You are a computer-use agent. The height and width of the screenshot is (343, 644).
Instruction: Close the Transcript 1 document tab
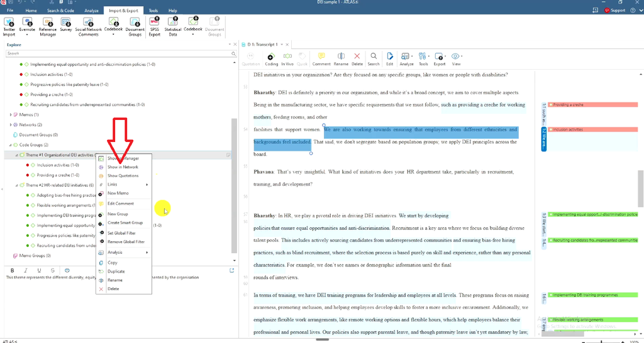point(287,45)
